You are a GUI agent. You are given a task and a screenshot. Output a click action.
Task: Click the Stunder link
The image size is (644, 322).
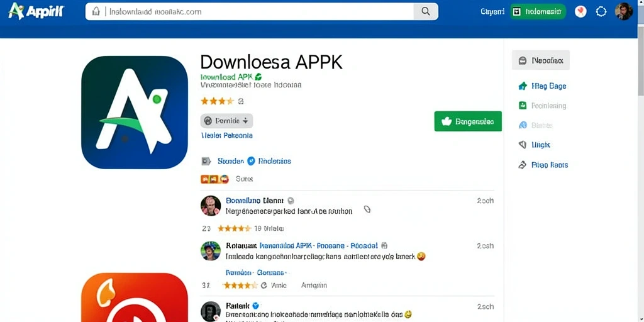[x=230, y=161]
